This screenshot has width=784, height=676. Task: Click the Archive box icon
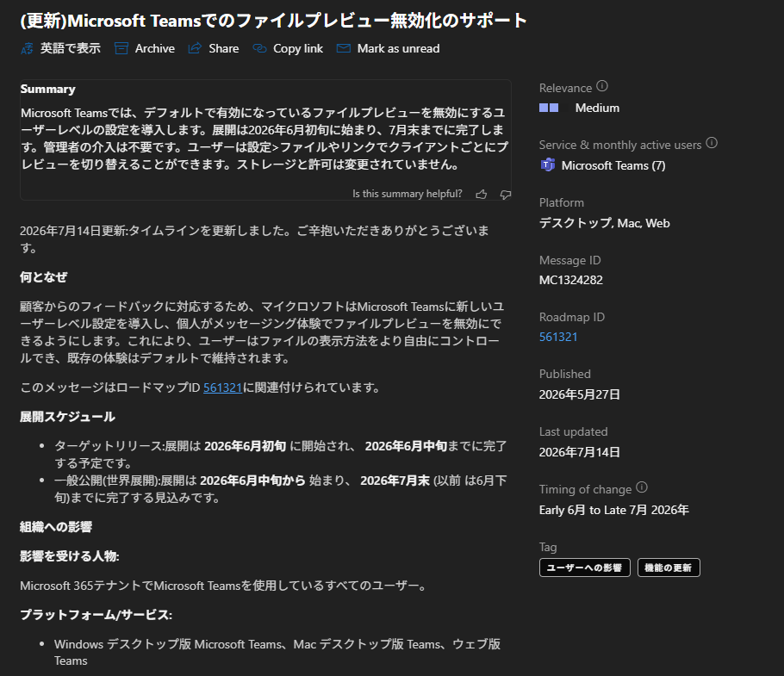[x=121, y=48]
